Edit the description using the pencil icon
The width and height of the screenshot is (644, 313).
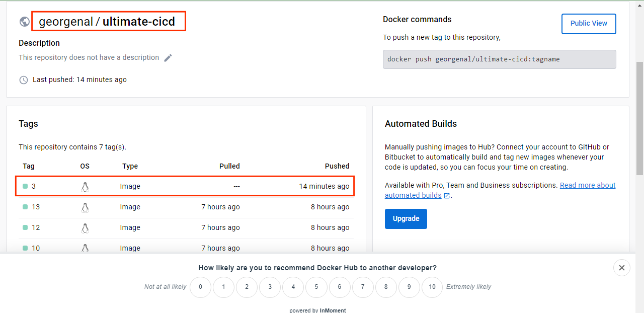click(168, 57)
